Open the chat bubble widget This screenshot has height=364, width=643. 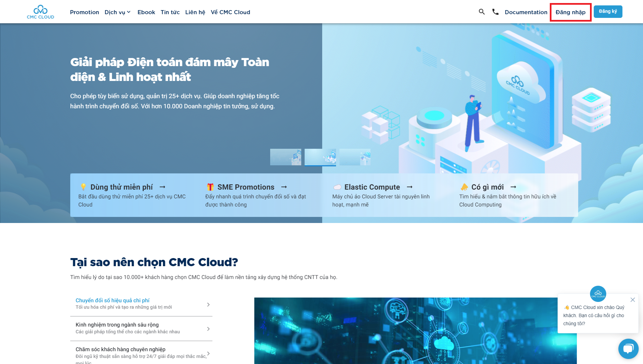628,349
